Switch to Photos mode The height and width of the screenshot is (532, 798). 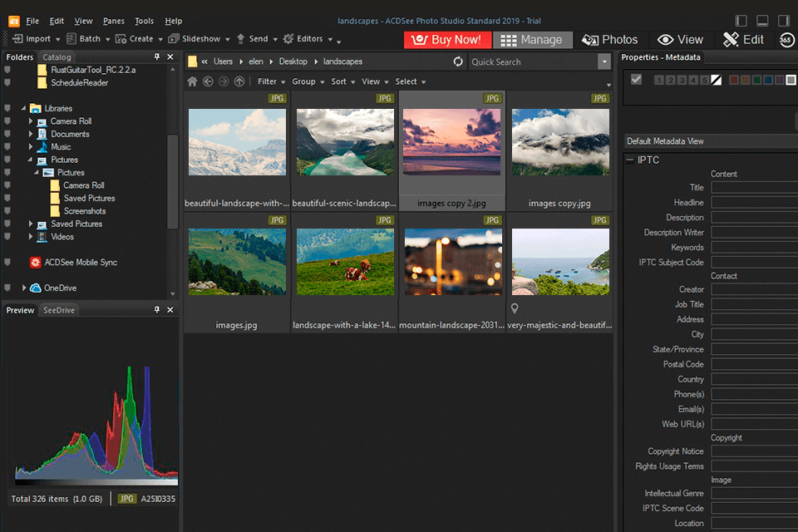(x=609, y=40)
